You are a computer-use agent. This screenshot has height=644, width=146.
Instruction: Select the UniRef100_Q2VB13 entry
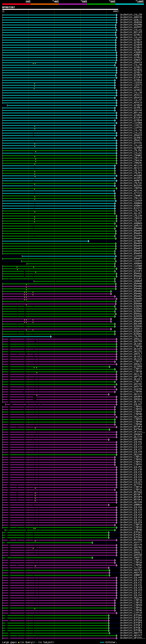[131, 35]
